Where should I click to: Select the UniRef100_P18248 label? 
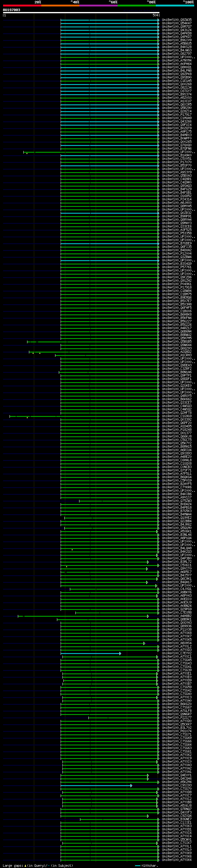tap(177, 430)
